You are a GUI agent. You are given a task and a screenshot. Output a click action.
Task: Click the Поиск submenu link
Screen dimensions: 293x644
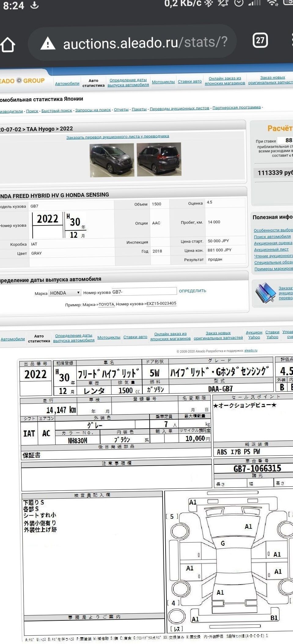pyautogui.click(x=32, y=111)
